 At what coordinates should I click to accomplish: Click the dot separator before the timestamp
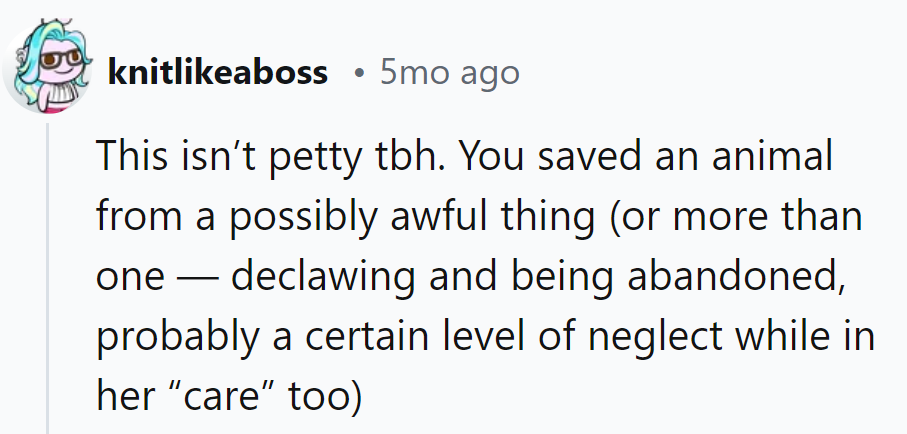tap(359, 74)
